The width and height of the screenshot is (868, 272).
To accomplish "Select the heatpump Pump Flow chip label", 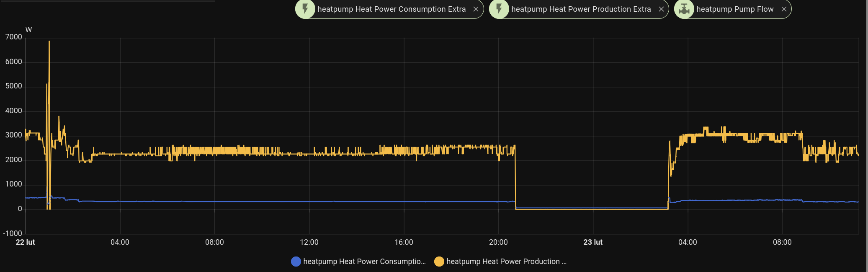I will click(x=735, y=9).
